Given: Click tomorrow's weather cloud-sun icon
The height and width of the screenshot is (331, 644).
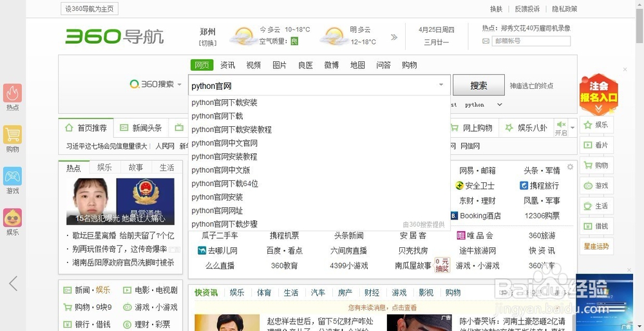Looking at the screenshot, I should (x=334, y=35).
